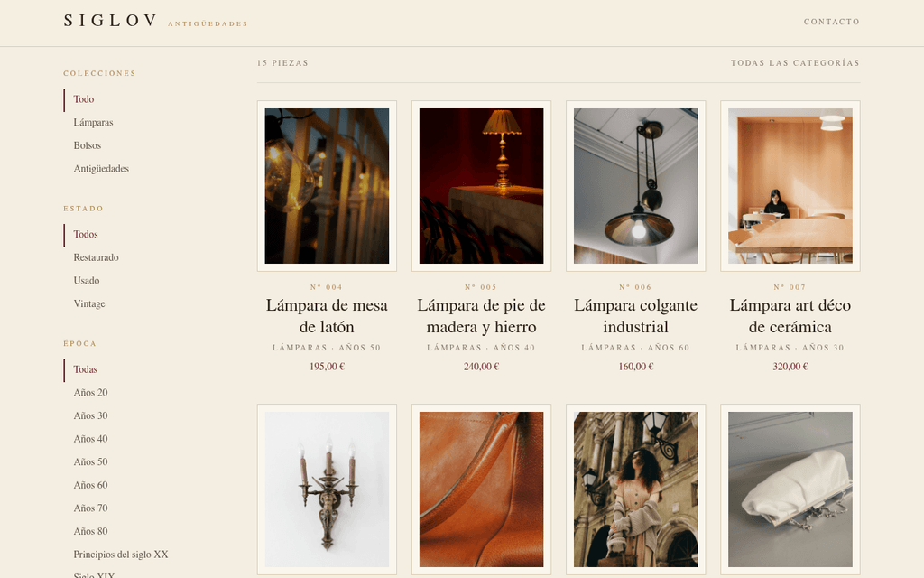Filter era by Principios del siglo XX
This screenshot has height=578, width=924.
point(121,554)
